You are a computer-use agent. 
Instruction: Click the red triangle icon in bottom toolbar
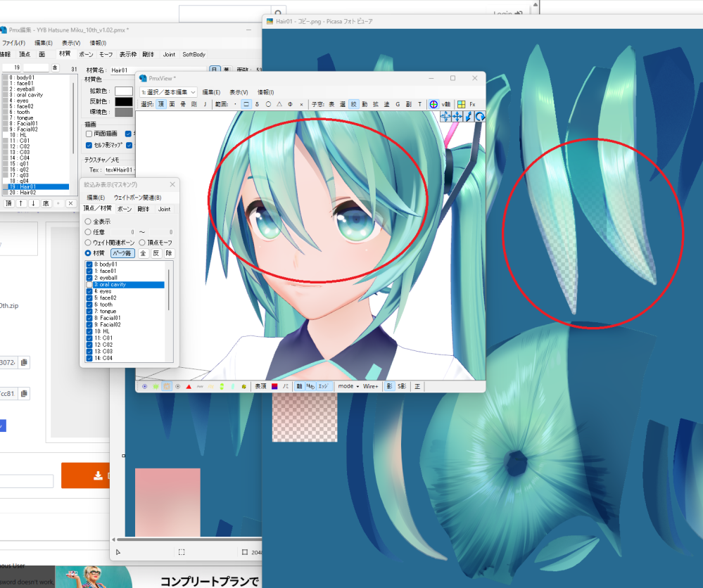189,386
